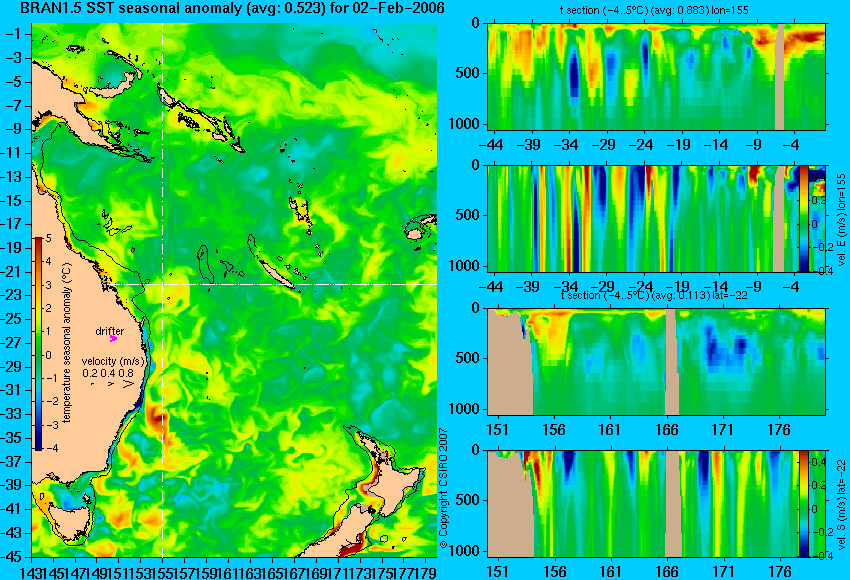The width and height of the screenshot is (850, 580).
Task: Open the temperature section panel for lat=-22
Action: (x=657, y=362)
